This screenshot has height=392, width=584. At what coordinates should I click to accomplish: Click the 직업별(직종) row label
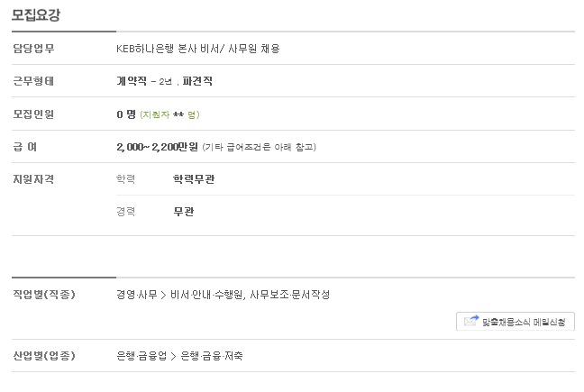point(43,295)
